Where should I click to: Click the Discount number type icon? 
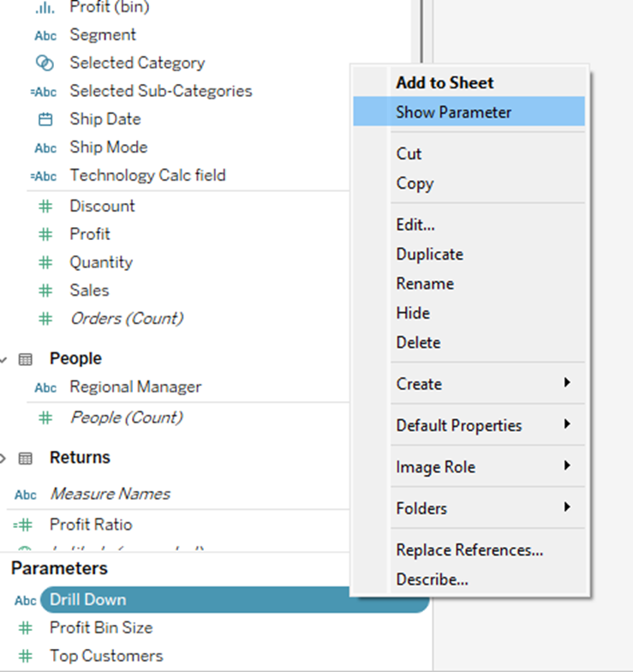point(45,206)
